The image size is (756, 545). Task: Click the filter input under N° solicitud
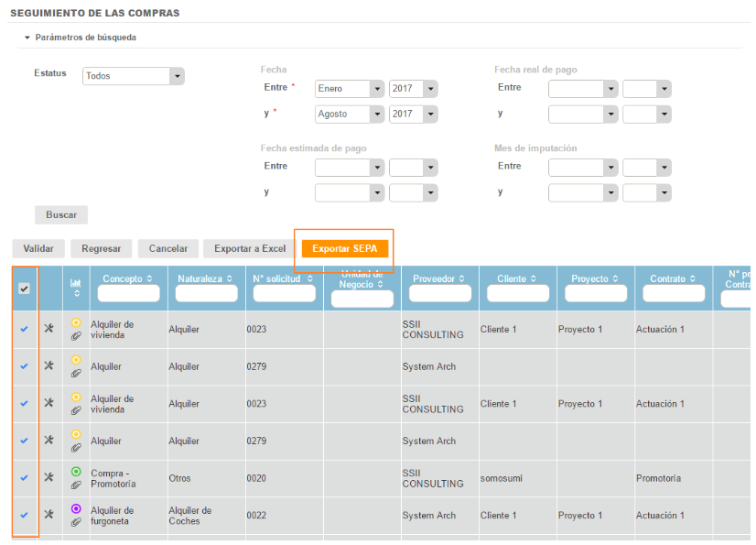click(x=285, y=293)
